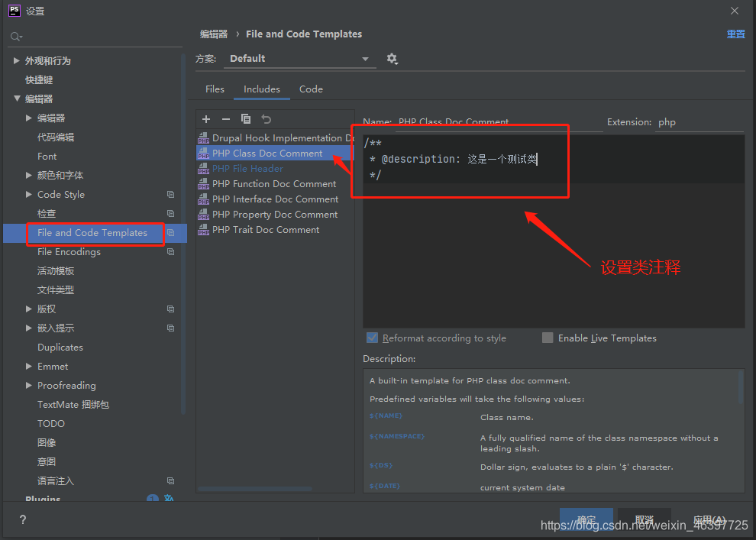The image size is (756, 540).
Task: Click PHP Interface Doc Comment file icon
Action: pos(203,199)
